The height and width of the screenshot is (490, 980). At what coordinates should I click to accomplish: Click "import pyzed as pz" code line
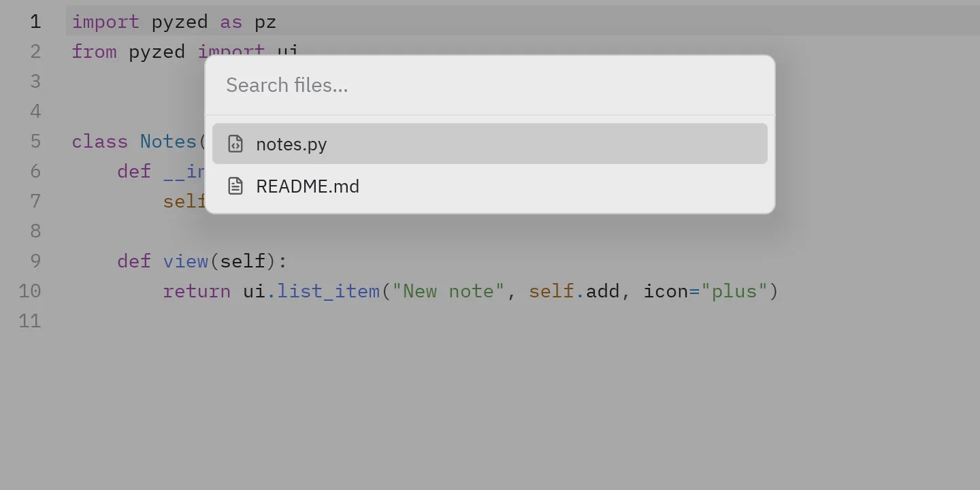(x=174, y=22)
